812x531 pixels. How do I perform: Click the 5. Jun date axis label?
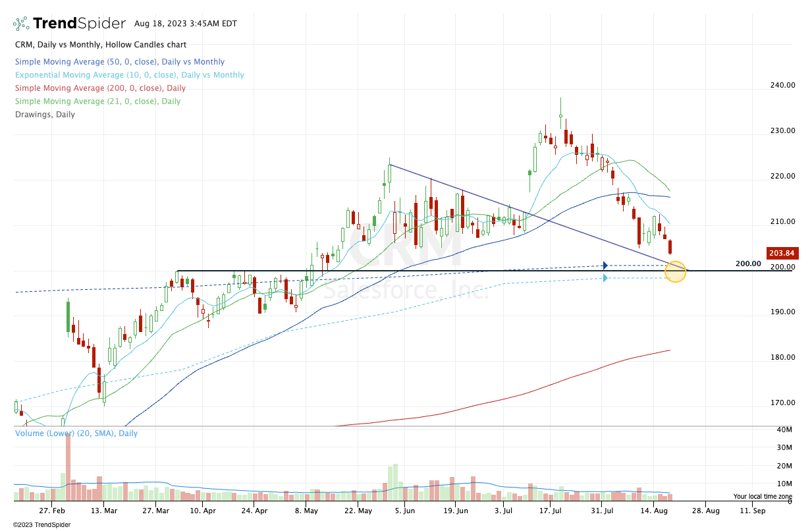405,510
